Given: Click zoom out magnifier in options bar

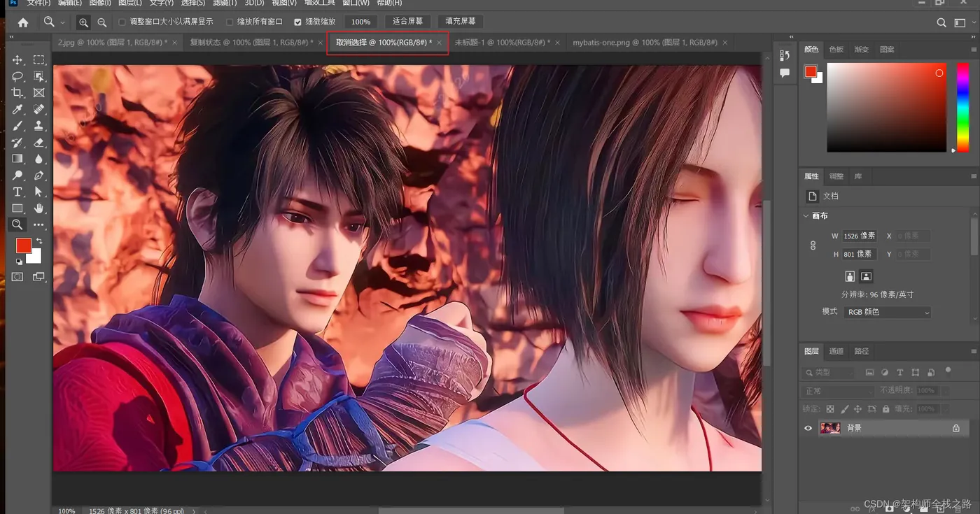Looking at the screenshot, I should pyautogui.click(x=102, y=22).
